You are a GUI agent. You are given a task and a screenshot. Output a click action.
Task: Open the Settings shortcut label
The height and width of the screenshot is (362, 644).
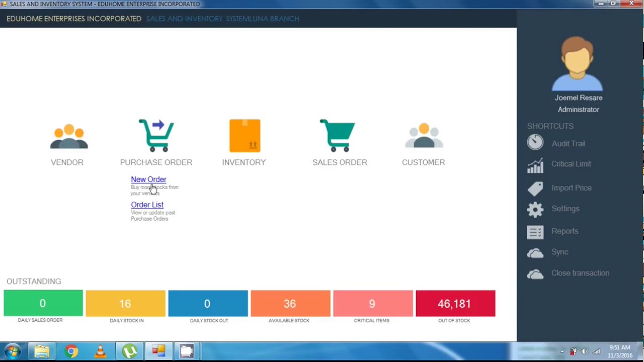(x=566, y=208)
